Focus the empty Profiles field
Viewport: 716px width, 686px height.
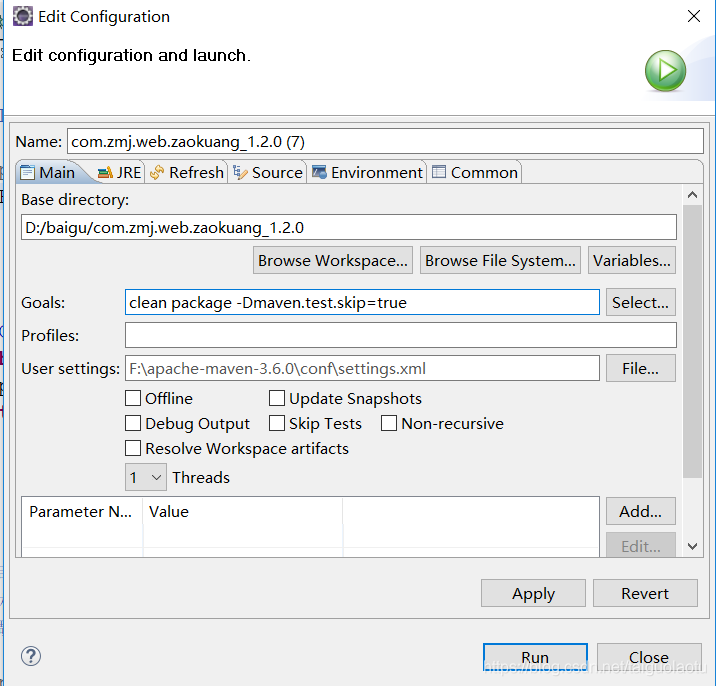pos(401,335)
